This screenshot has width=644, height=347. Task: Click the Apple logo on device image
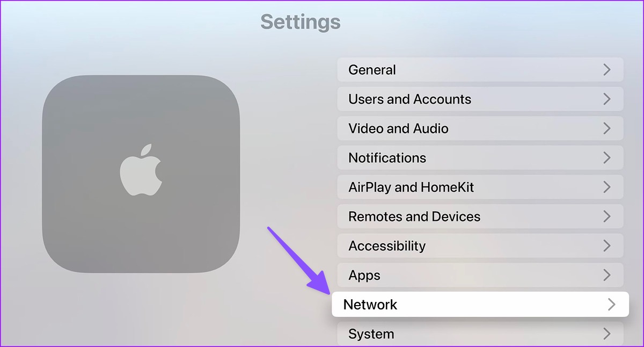point(141,169)
